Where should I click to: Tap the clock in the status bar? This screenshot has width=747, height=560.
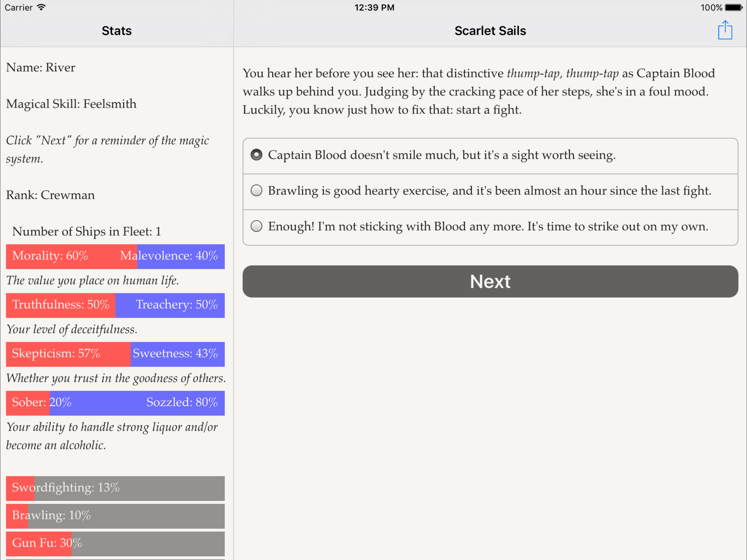click(374, 7)
